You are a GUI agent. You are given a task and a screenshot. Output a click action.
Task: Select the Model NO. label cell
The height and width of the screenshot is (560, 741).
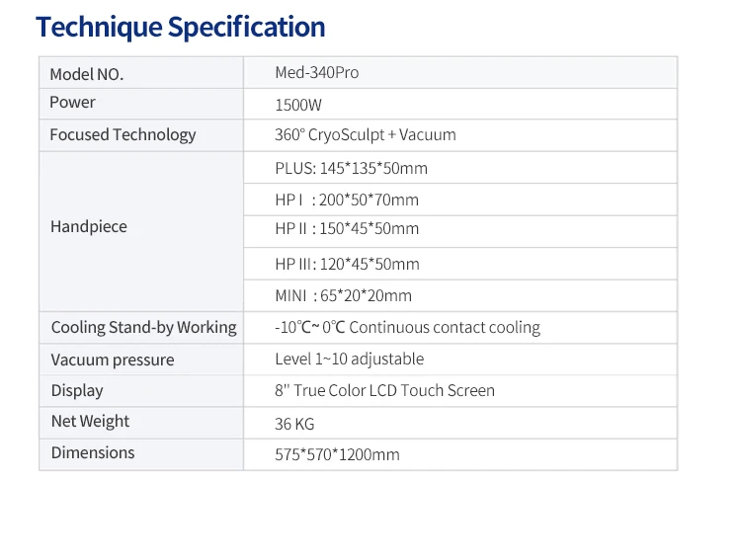point(141,73)
